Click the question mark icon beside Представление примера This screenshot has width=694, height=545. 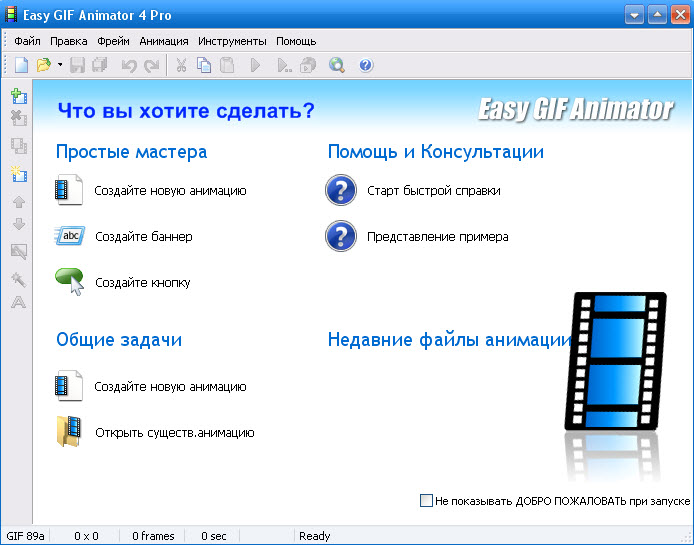coord(341,236)
